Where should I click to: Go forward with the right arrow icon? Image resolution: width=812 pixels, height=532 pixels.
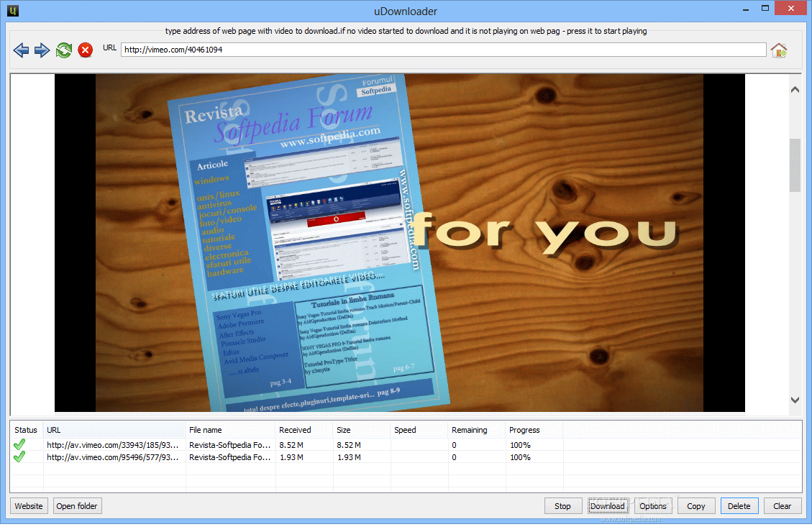pos(42,50)
